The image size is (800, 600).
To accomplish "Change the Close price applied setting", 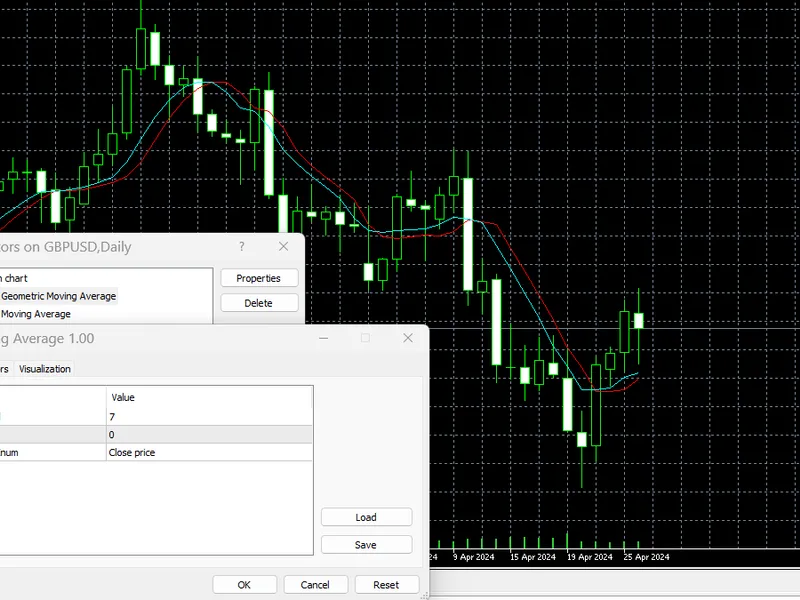I will (x=209, y=453).
